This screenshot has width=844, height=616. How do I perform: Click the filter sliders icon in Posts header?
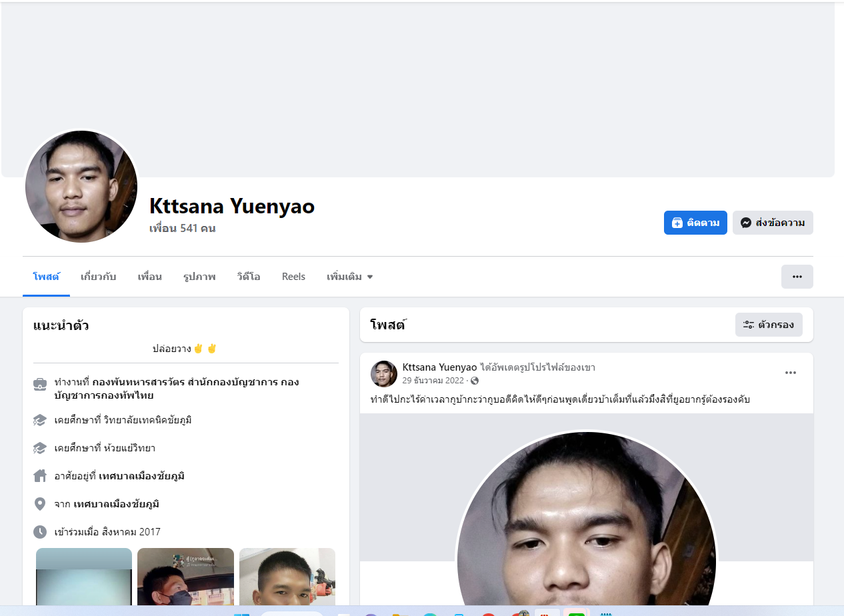click(749, 325)
